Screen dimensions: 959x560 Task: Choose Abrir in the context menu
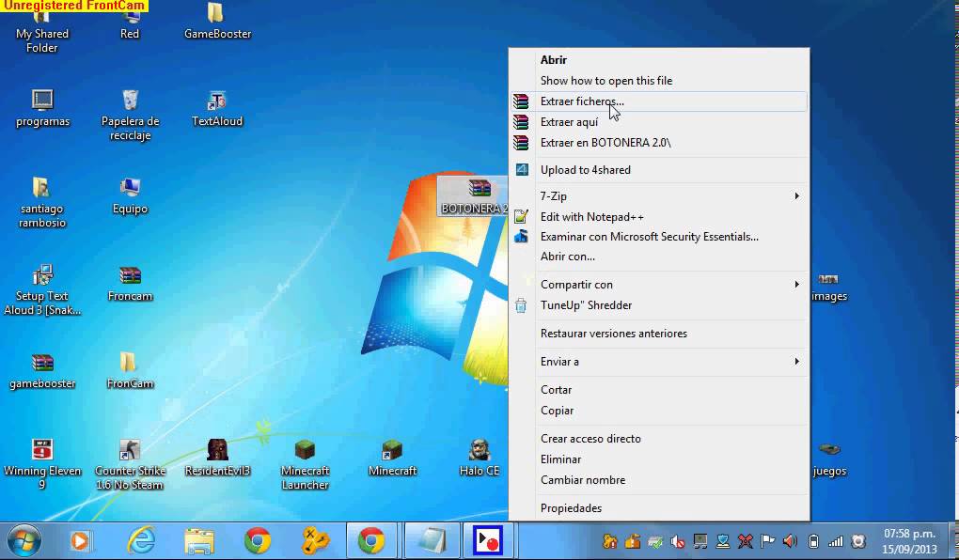(x=659, y=60)
